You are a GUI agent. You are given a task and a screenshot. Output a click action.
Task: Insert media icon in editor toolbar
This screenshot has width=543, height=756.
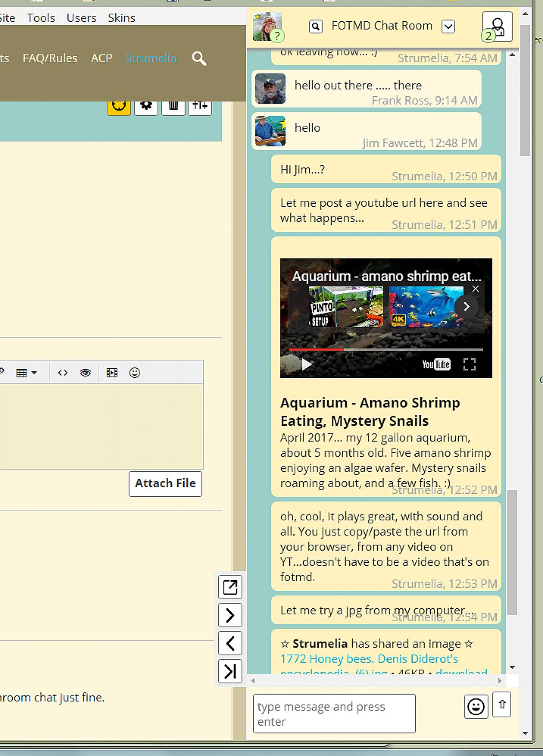112,373
